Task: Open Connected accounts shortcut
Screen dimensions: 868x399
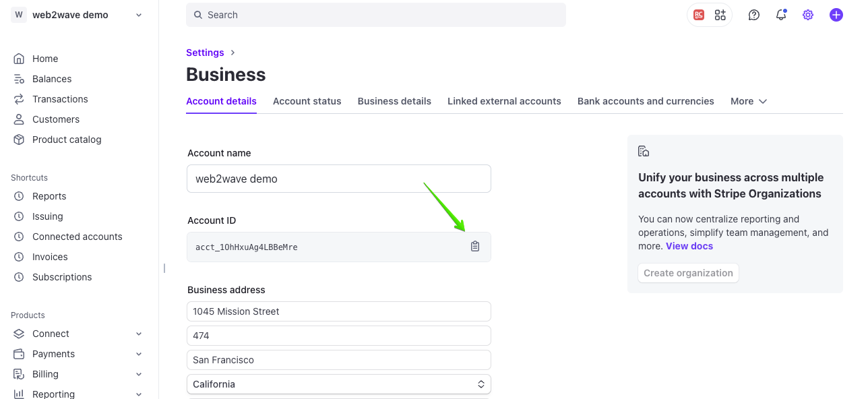Action: coord(77,237)
